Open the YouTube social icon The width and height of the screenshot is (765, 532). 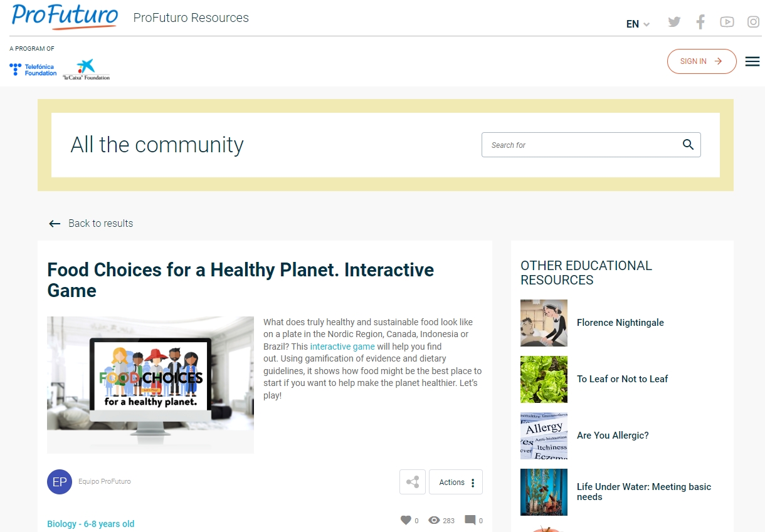coord(727,22)
